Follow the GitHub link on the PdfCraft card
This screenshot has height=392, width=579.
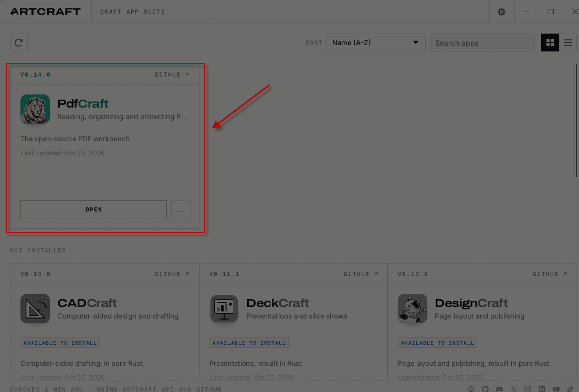tap(172, 75)
